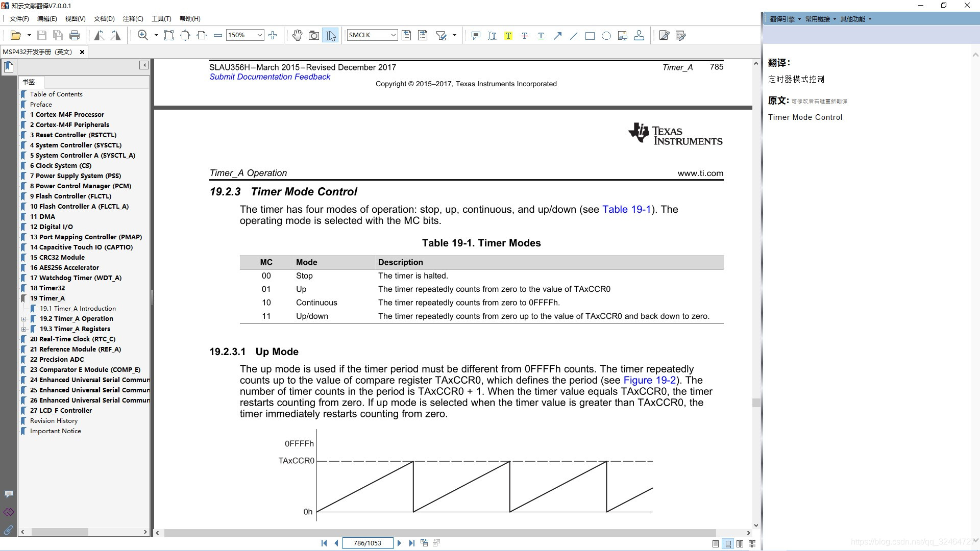Switch to single page view

pyautogui.click(x=716, y=544)
